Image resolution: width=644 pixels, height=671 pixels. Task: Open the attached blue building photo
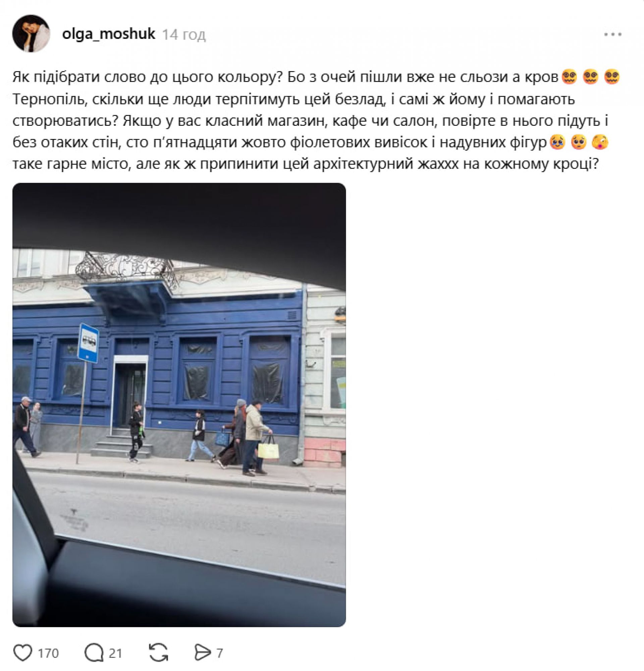pyautogui.click(x=179, y=405)
